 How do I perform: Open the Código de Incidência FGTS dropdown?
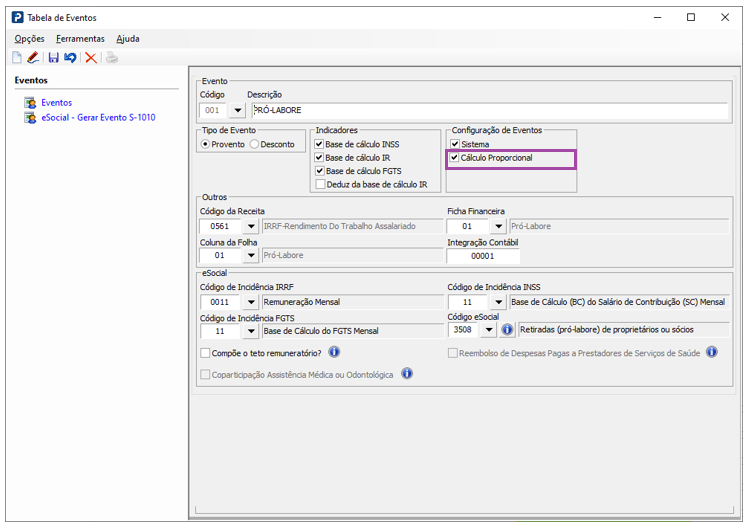250,331
